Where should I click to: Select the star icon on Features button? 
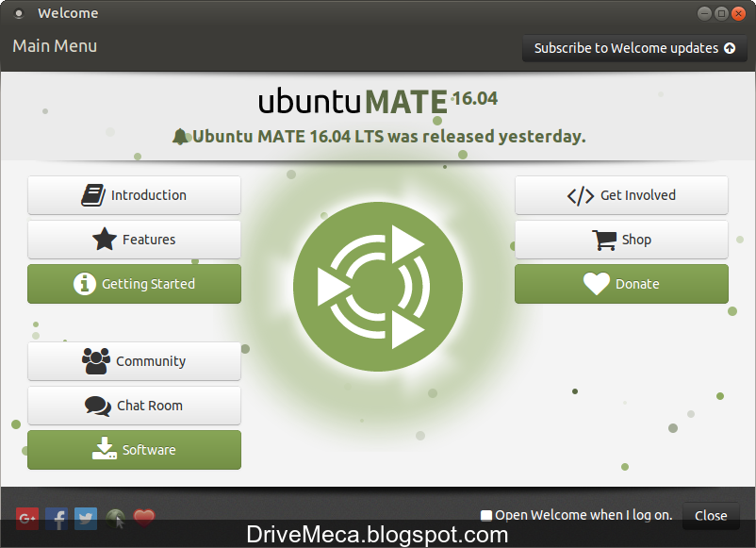[x=104, y=240]
